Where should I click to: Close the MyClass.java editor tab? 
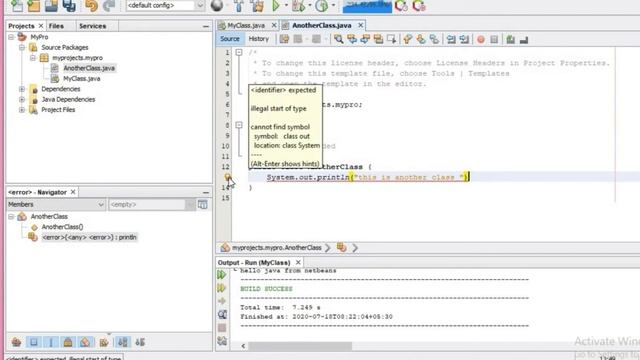pos(274,25)
